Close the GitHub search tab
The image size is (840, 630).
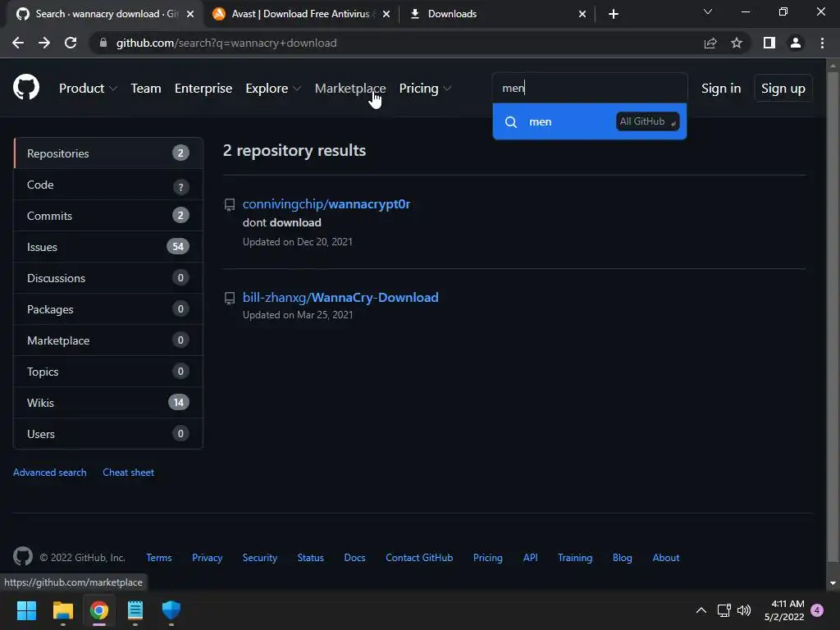tap(190, 14)
